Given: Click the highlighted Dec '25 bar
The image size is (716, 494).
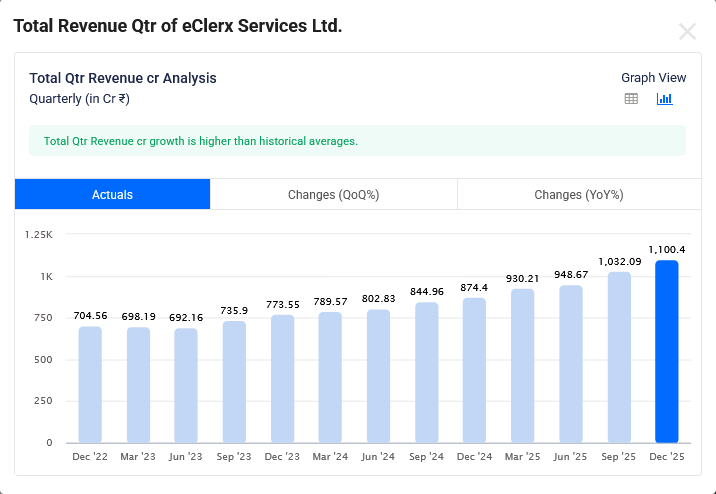Looking at the screenshot, I should (x=666, y=352).
